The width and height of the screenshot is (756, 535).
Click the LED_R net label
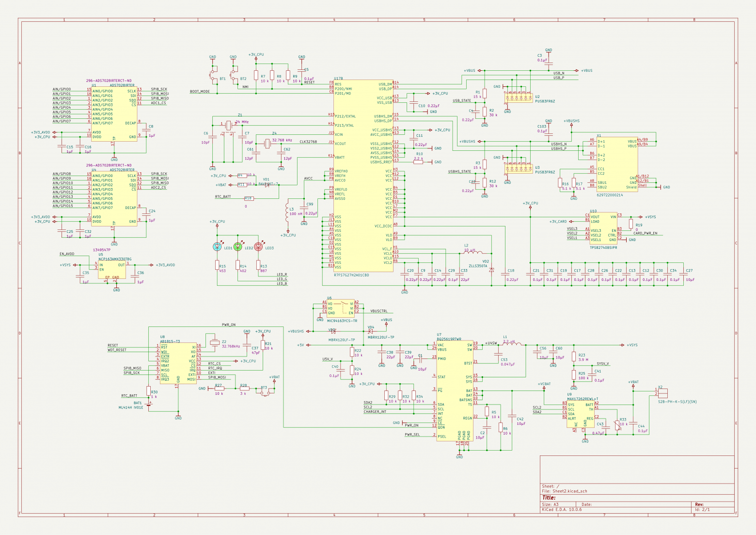(x=282, y=275)
